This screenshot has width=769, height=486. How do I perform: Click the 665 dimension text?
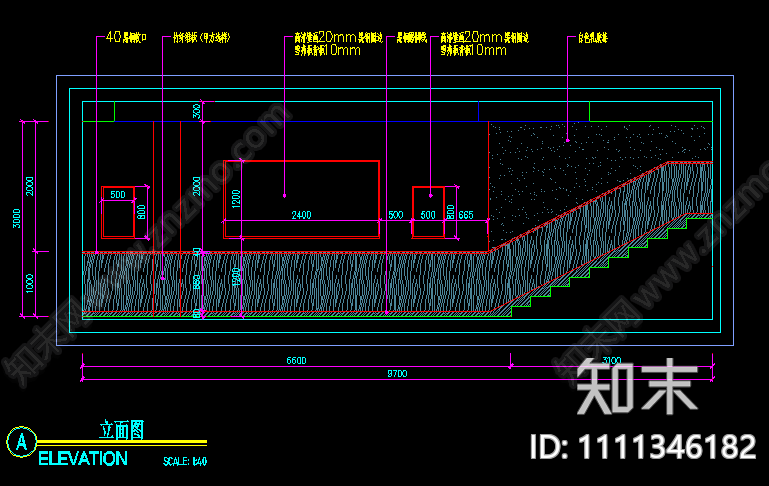click(466, 215)
